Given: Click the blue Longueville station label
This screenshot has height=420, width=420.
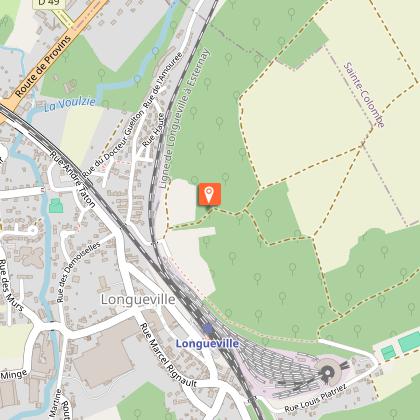Looking at the screenshot, I should point(207,344).
